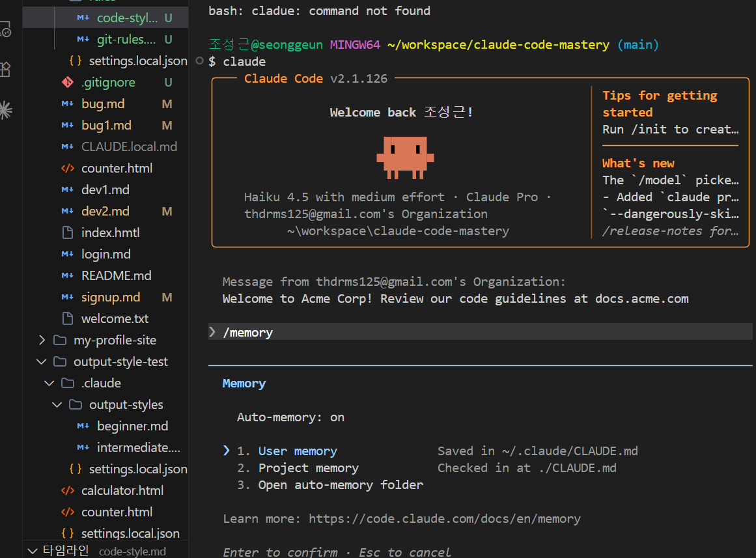The image size is (756, 558).
Task: Click the Memory panel heading
Action: click(244, 384)
